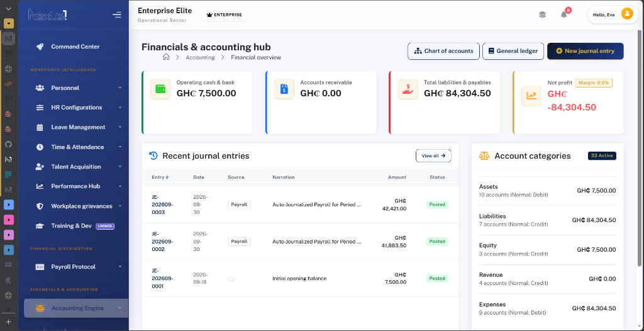Click the GitHub icon in browser sidebar
The width and height of the screenshot is (644, 331).
[x=9, y=144]
